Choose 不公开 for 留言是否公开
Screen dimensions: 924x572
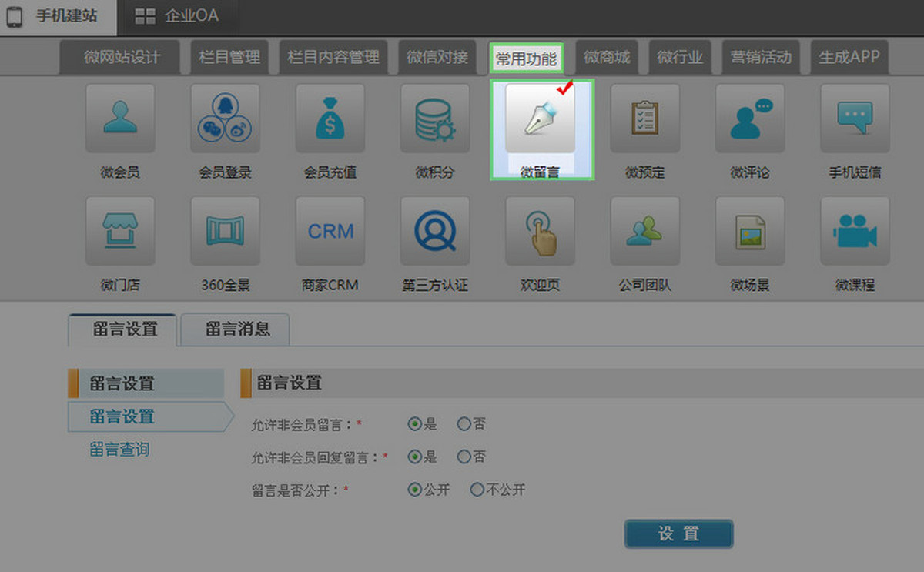tap(477, 490)
